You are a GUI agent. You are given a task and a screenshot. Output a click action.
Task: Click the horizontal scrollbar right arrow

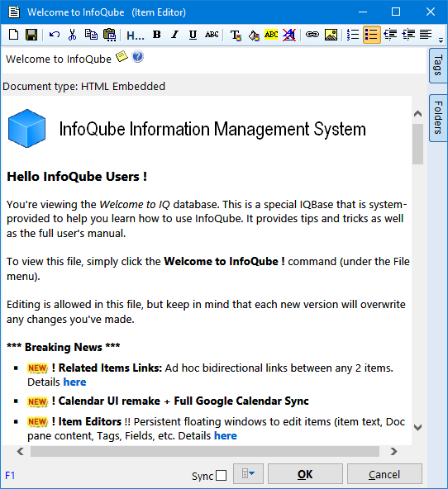[x=393, y=451]
